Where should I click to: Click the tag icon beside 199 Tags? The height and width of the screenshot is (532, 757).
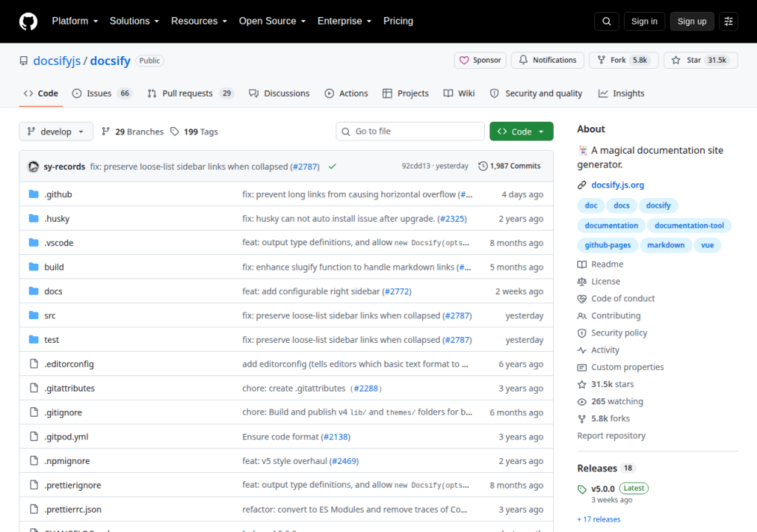[174, 132]
